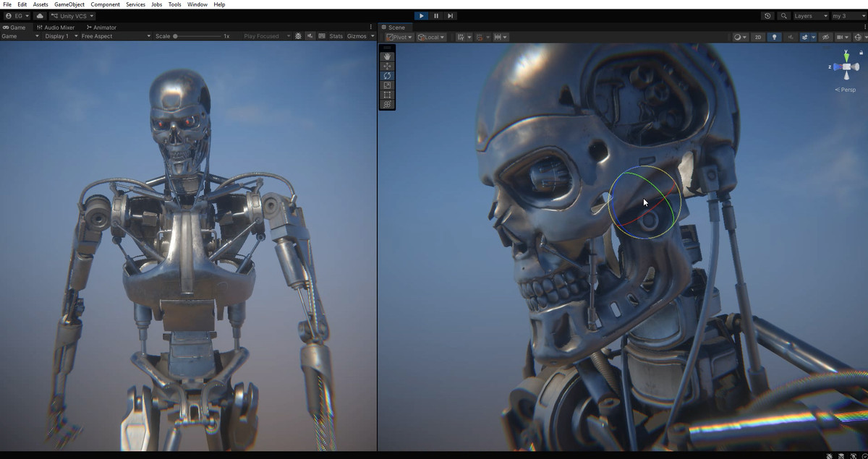868x459 pixels.
Task: Switch Persp projection label in scene gizmo
Action: pyautogui.click(x=846, y=90)
